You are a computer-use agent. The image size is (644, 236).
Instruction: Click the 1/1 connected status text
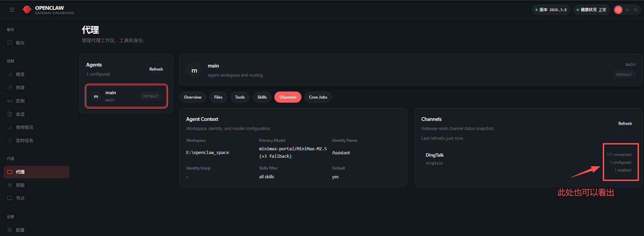[619, 155]
